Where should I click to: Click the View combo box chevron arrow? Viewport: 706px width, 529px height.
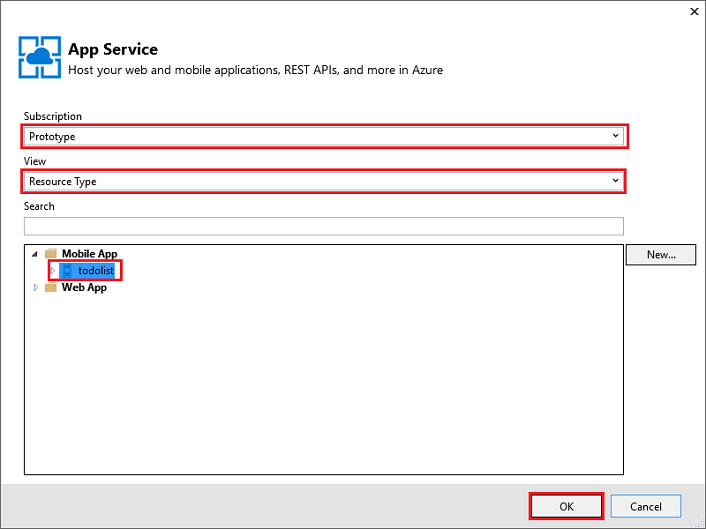(x=615, y=181)
